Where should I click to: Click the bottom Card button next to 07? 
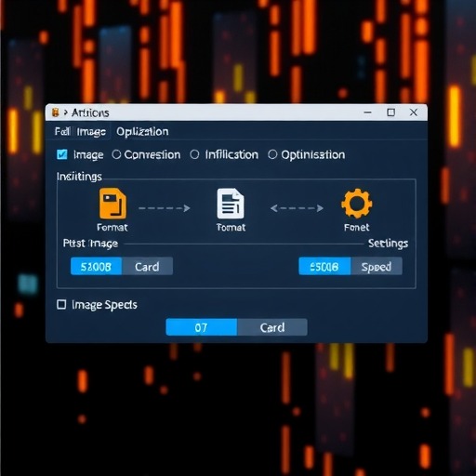point(272,327)
